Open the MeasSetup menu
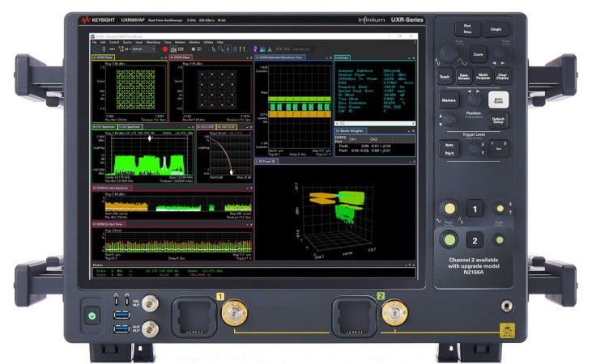This screenshot has height=364, width=592. click(x=153, y=42)
